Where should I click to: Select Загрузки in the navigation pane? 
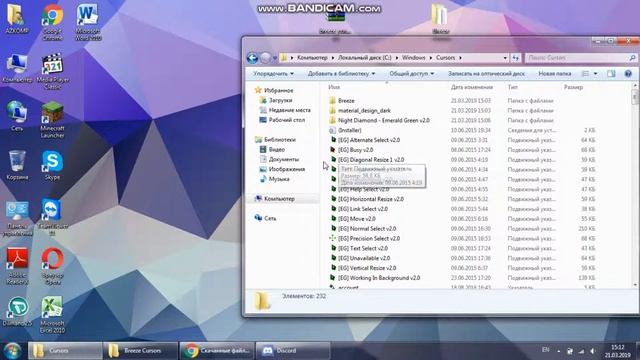click(280, 100)
